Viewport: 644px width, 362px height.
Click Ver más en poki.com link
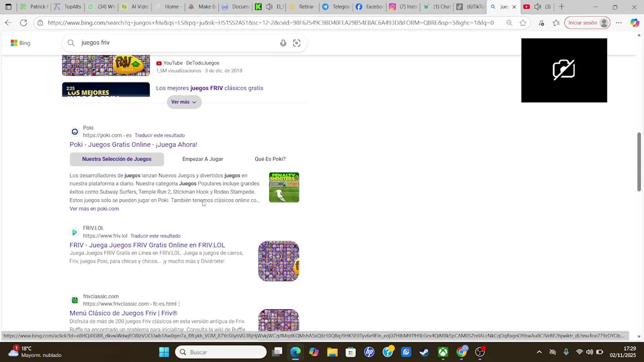click(x=94, y=209)
